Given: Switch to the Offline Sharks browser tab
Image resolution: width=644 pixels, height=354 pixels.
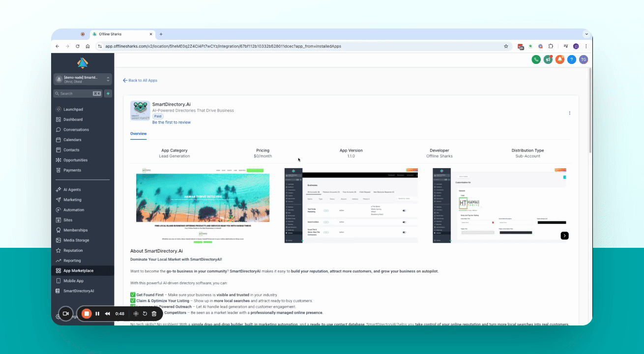Looking at the screenshot, I should 122,34.
